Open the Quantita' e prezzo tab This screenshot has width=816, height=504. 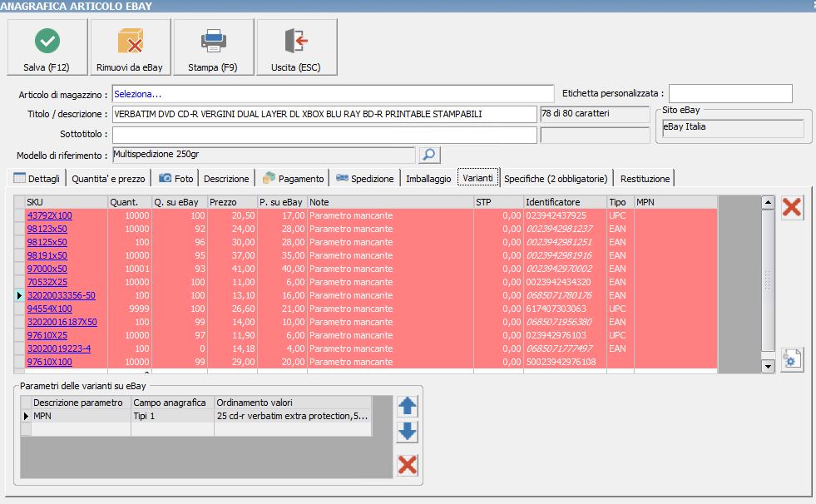pos(108,179)
